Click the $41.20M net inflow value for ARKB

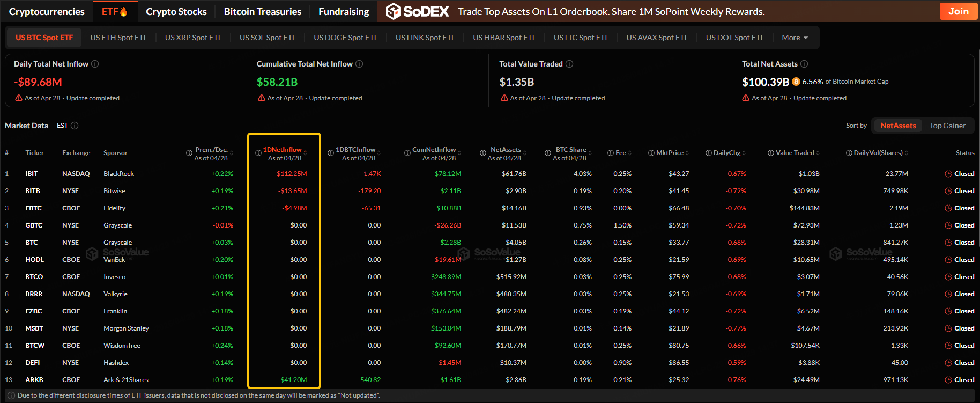pos(294,380)
